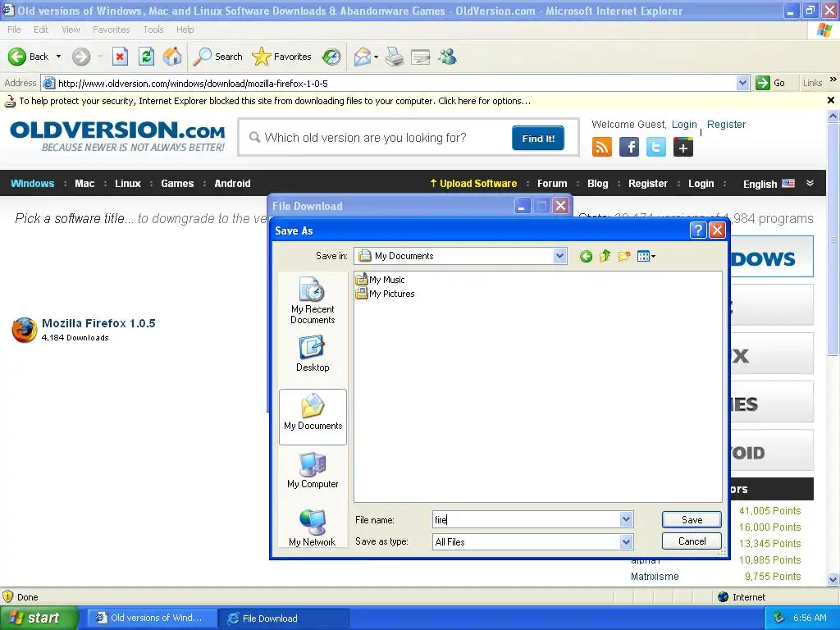Click the page vertical scrollbar thumb

833,239
